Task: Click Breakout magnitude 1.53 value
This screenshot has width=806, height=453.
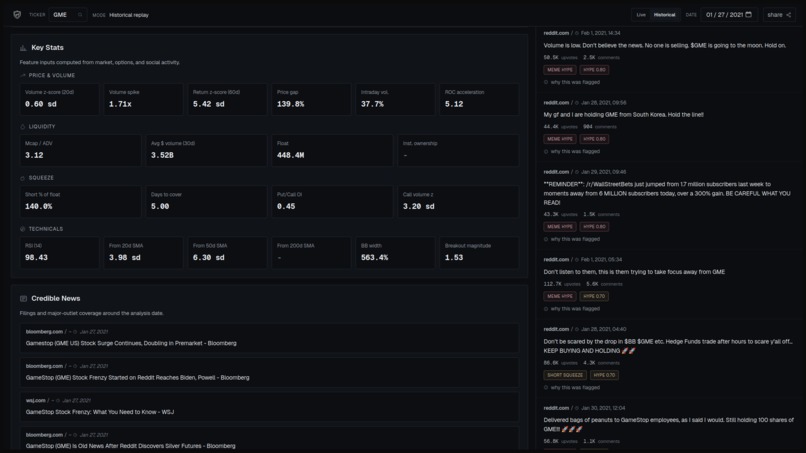Action: coord(454,258)
